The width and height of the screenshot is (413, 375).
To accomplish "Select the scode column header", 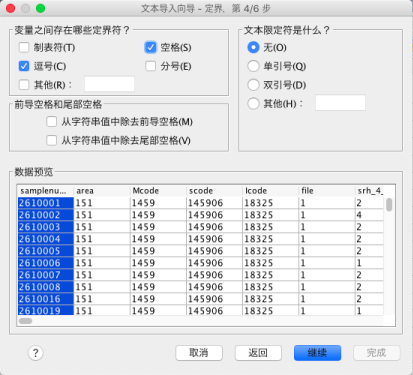I will click(214, 191).
